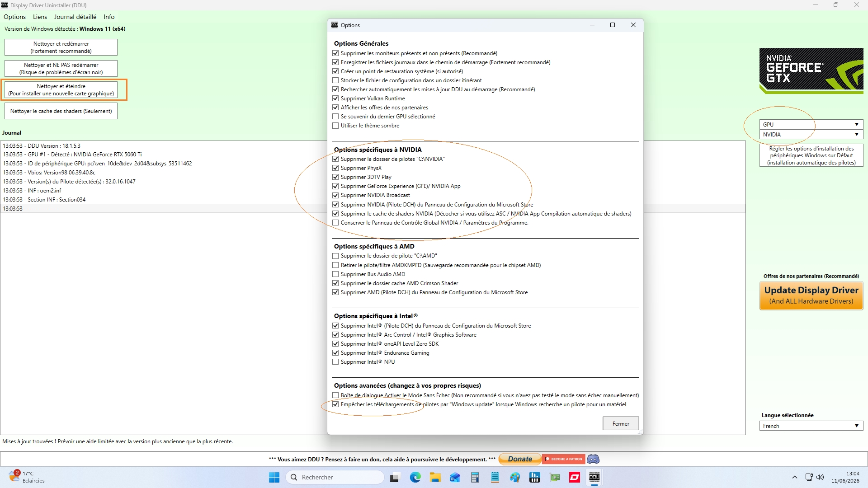Open the French language dropdown
This screenshot has height=488, width=868.
coord(811,426)
